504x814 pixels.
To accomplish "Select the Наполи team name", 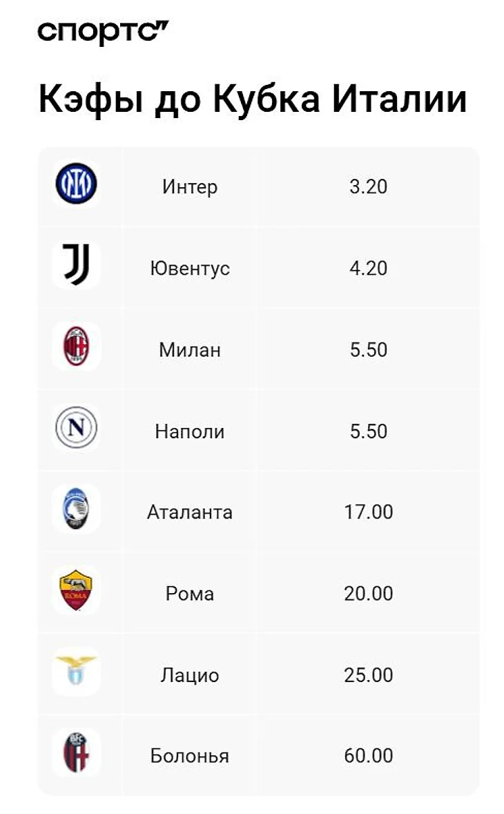I will tap(190, 432).
